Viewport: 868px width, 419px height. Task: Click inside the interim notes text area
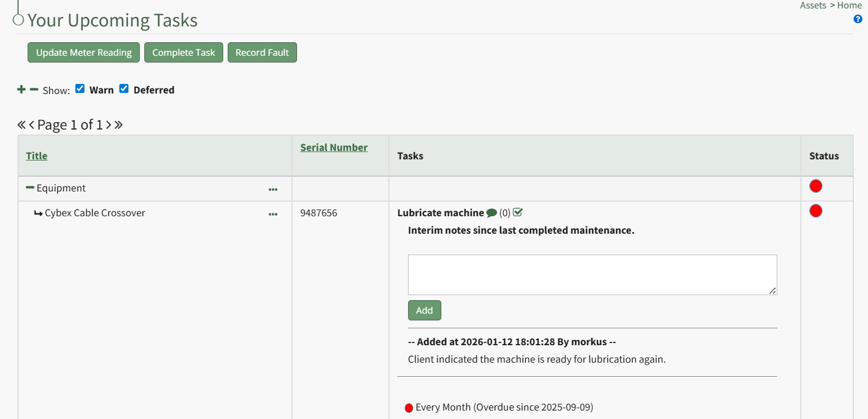point(592,274)
